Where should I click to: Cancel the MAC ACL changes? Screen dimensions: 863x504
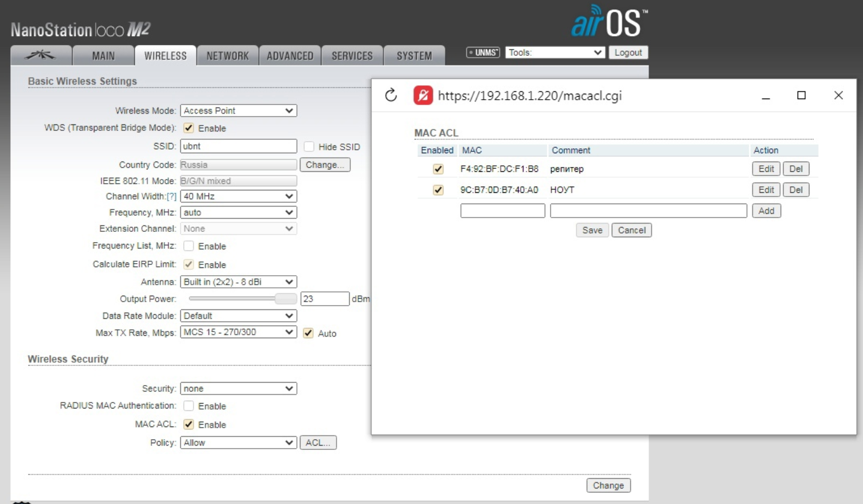click(632, 230)
